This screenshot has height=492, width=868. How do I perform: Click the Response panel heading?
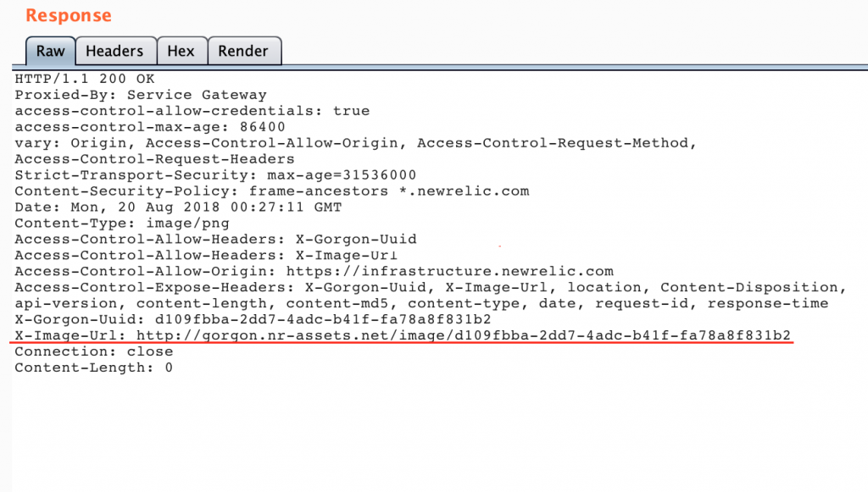pos(68,16)
